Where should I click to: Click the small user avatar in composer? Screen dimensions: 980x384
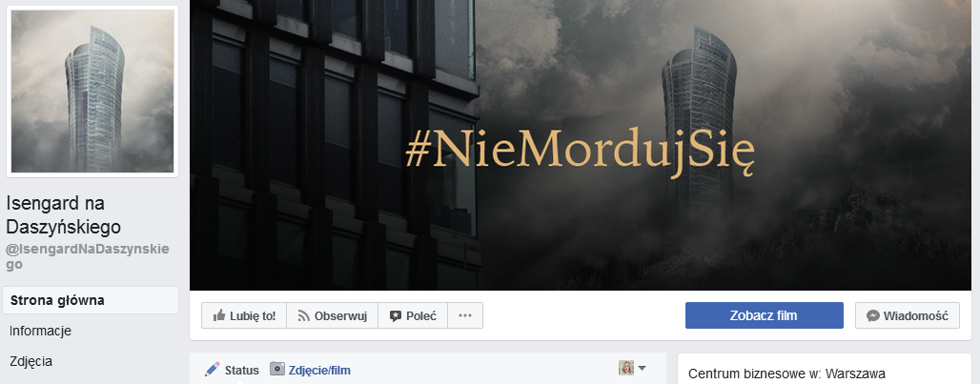(626, 368)
